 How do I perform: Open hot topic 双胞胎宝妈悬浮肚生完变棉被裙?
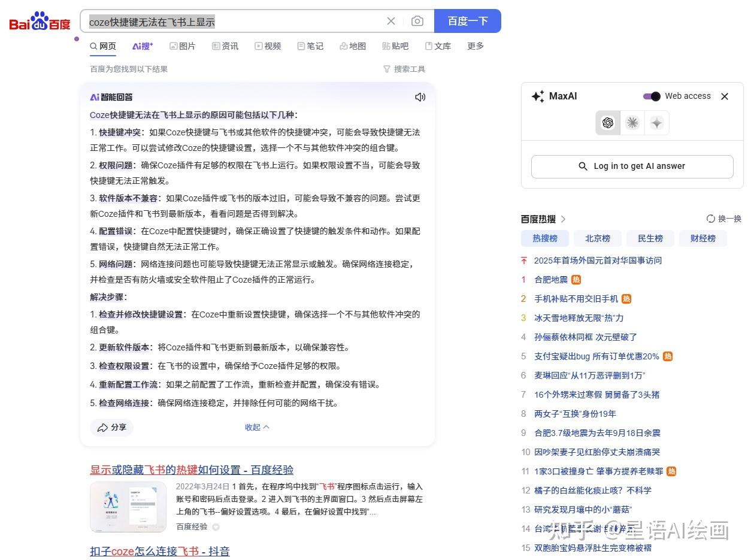click(593, 548)
